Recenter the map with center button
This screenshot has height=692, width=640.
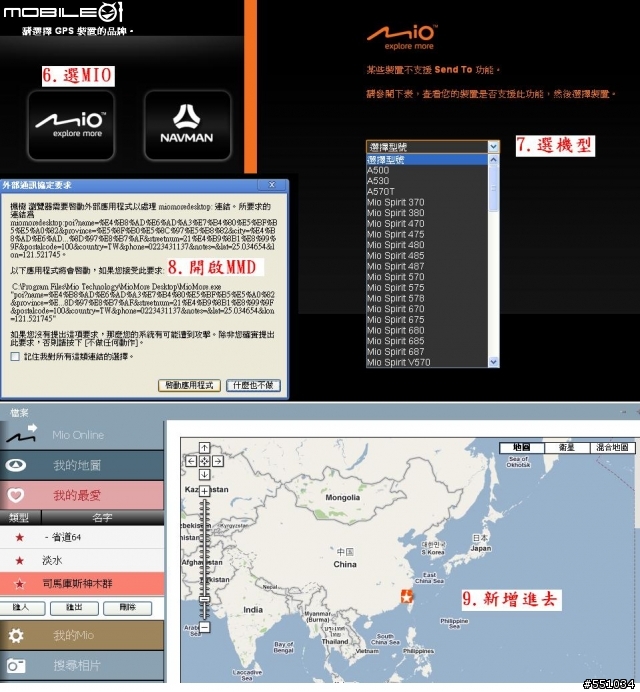tap(204, 461)
